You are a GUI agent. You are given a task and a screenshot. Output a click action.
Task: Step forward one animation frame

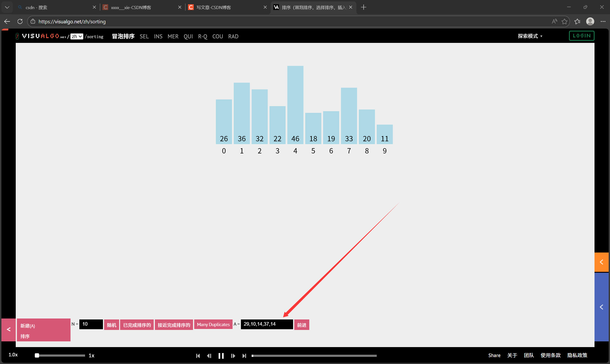[233, 356]
